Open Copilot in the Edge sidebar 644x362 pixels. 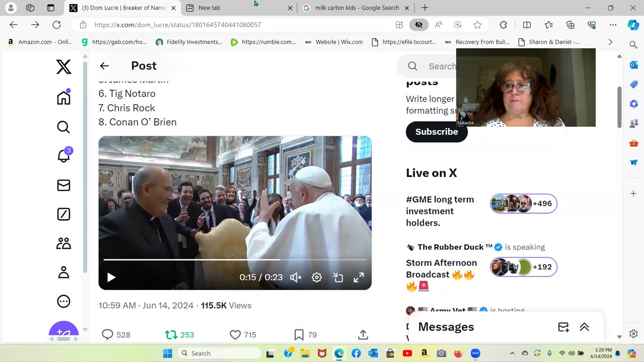pyautogui.click(x=633, y=25)
